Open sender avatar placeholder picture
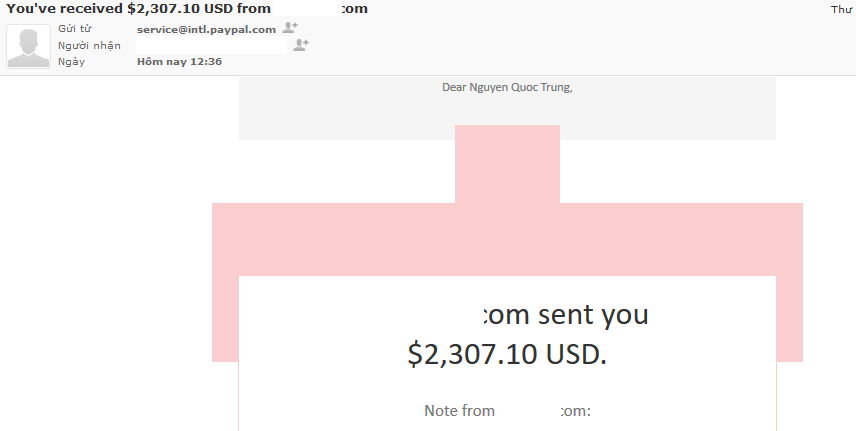The height and width of the screenshot is (431, 856). (28, 46)
